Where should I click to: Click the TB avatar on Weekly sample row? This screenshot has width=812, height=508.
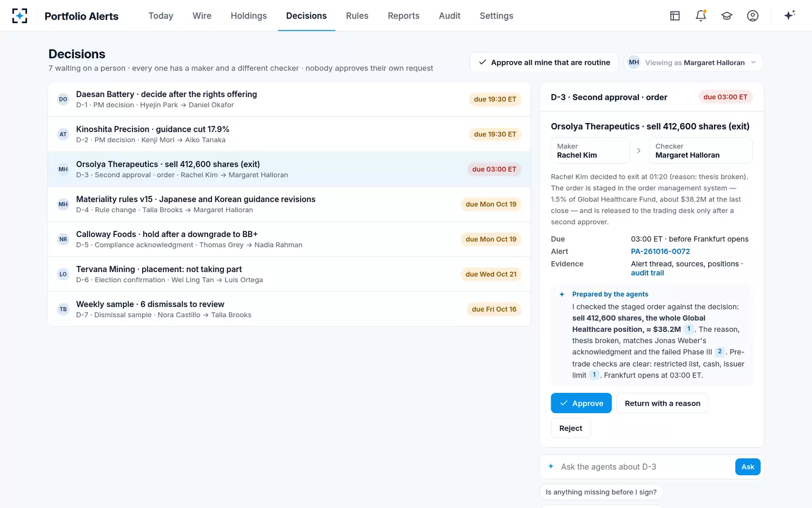63,309
